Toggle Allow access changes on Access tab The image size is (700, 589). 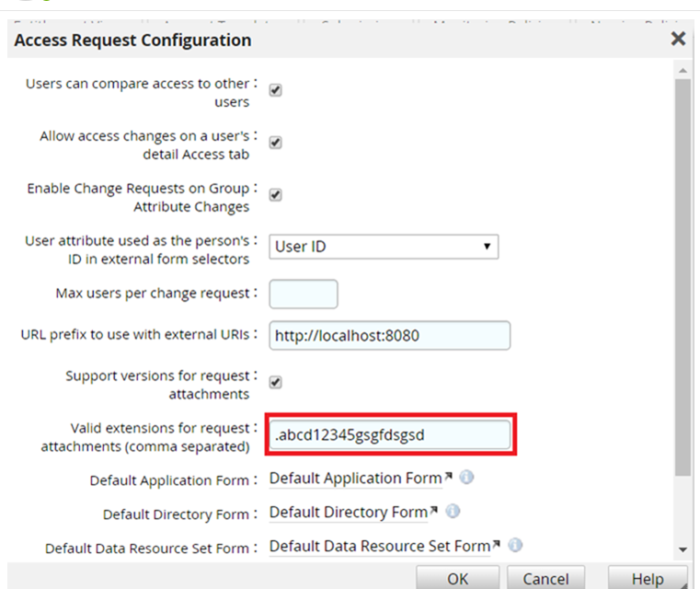(x=275, y=143)
